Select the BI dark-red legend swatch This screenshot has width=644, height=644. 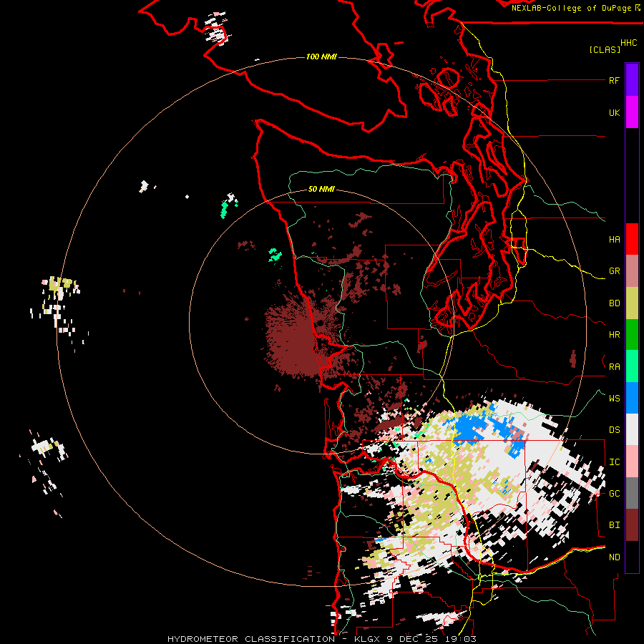click(632, 525)
